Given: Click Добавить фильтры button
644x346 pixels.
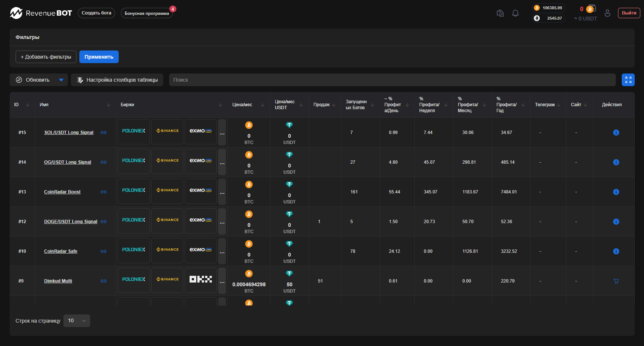Looking at the screenshot, I should [46, 57].
